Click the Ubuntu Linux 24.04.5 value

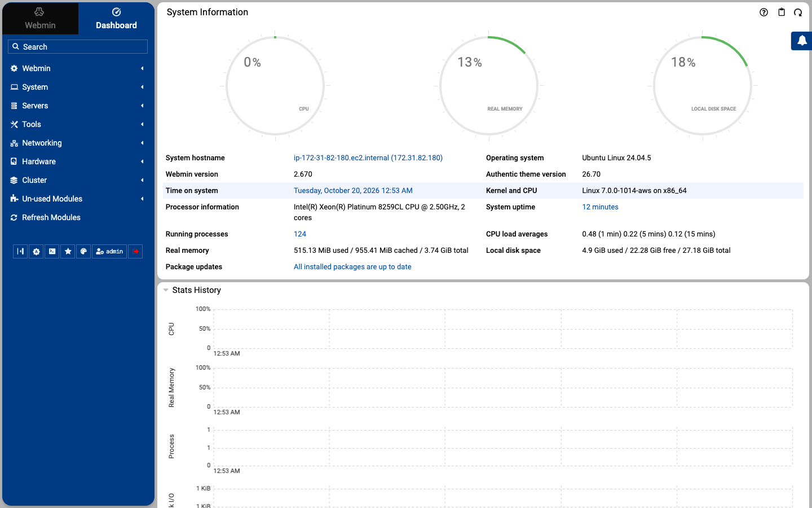(x=616, y=158)
